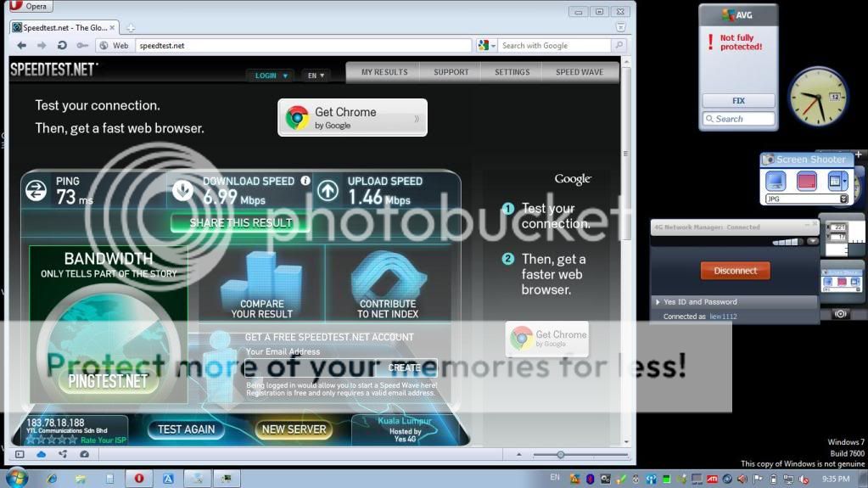Click the browser reload button
The height and width of the screenshot is (488, 868).
point(62,46)
